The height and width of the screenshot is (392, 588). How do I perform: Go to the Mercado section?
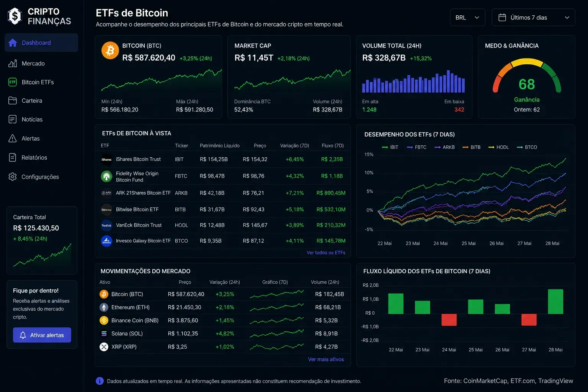41,63
